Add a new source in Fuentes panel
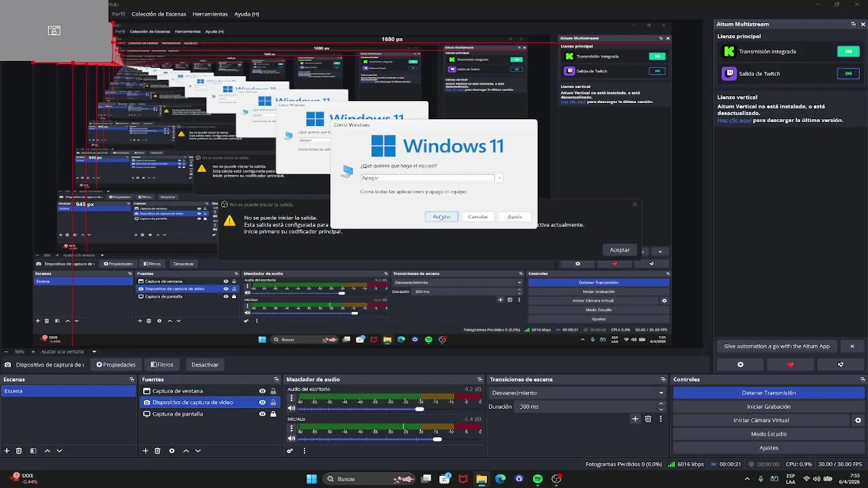Screen dimensions: 868x488 (145, 451)
